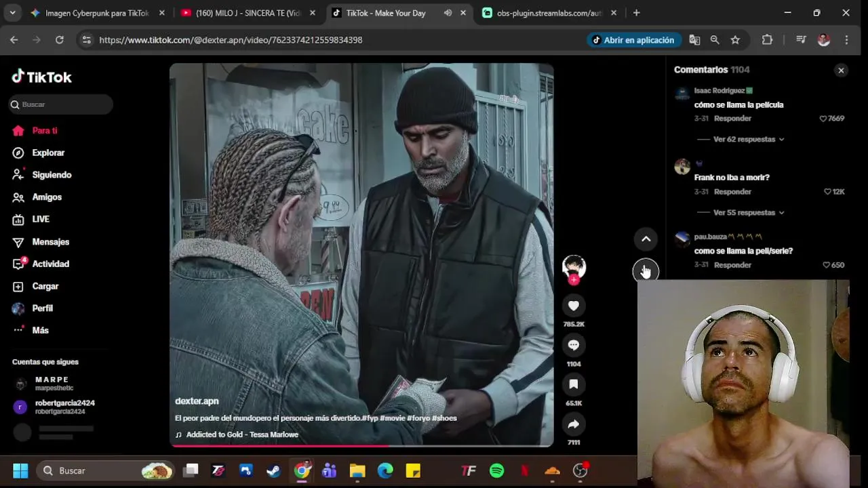
Task: Open File Explorer from the taskbar
Action: [357, 470]
